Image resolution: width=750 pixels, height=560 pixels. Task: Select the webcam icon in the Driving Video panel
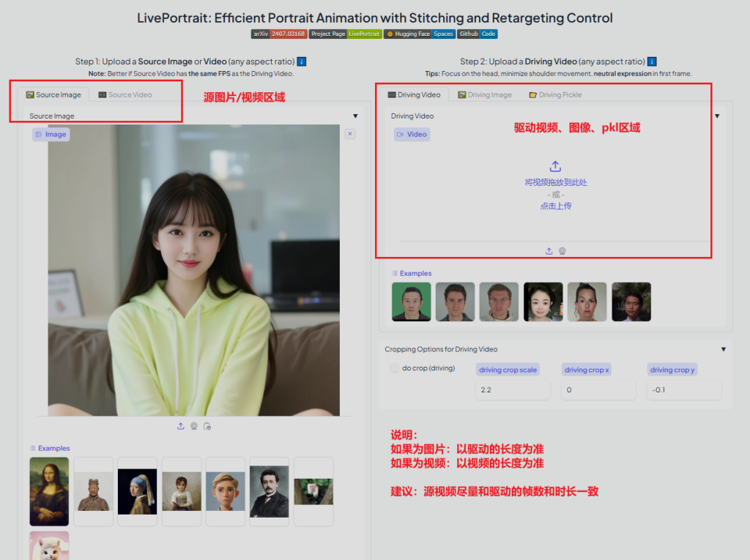[x=562, y=251]
